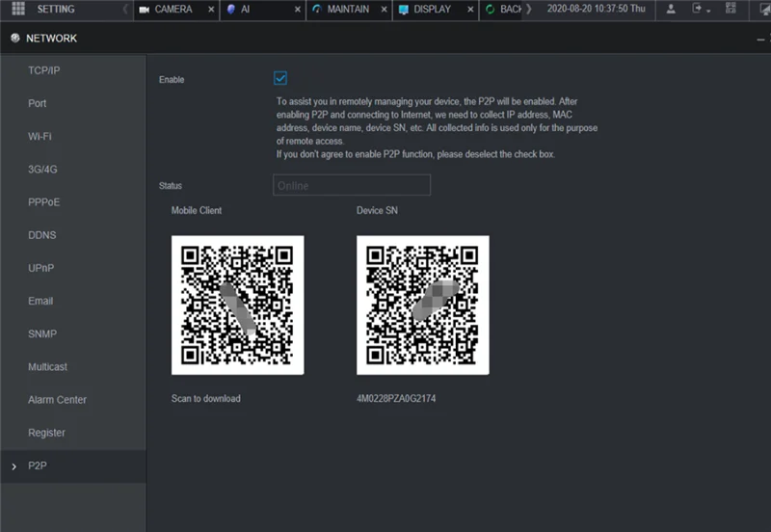Switch to the BACKUP tab
The image size is (771, 532).
(501, 10)
